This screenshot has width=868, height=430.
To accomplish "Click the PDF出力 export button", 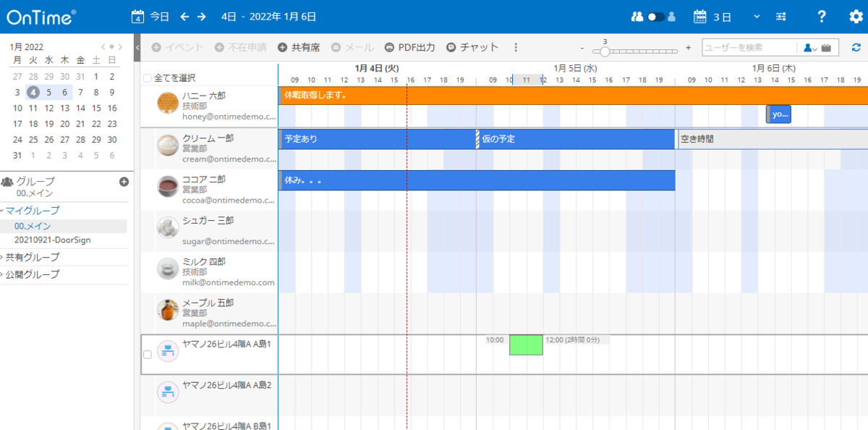I will (410, 47).
